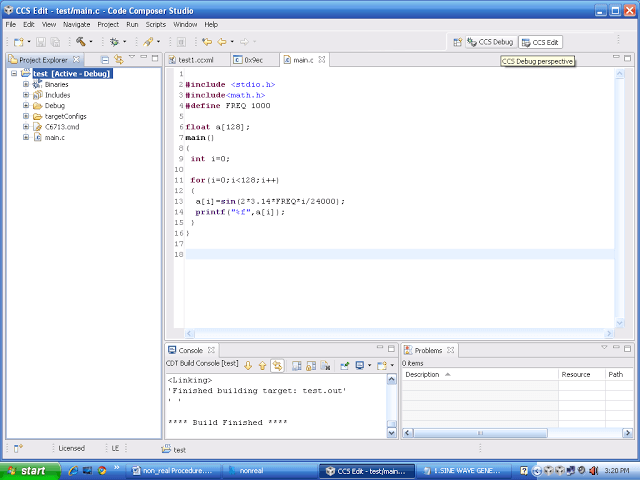
Task: Click Next Error down arrow in Console
Action: click(x=248, y=366)
